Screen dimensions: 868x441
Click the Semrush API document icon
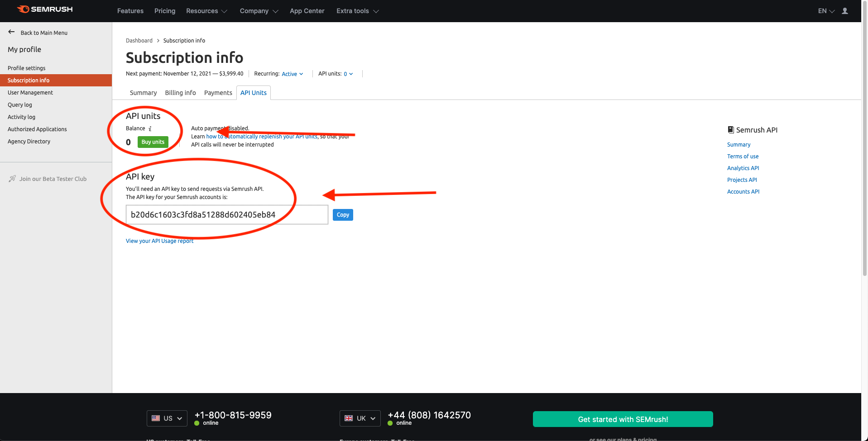coord(731,129)
